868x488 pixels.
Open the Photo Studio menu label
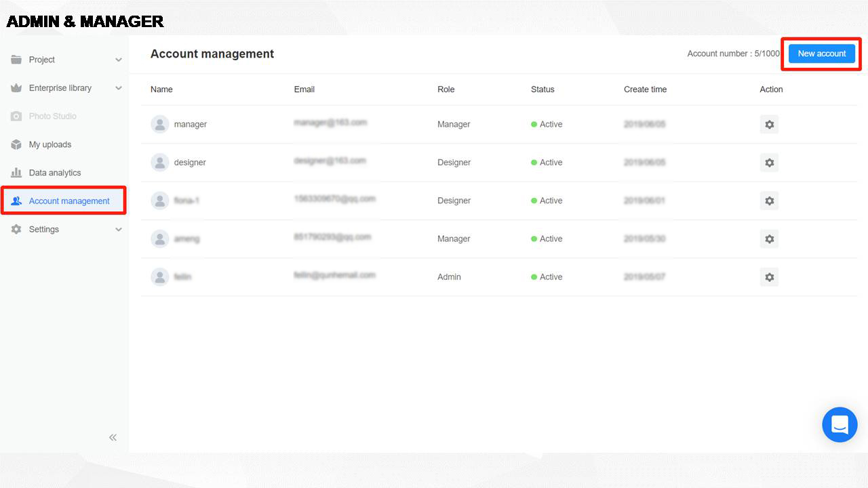tap(53, 116)
